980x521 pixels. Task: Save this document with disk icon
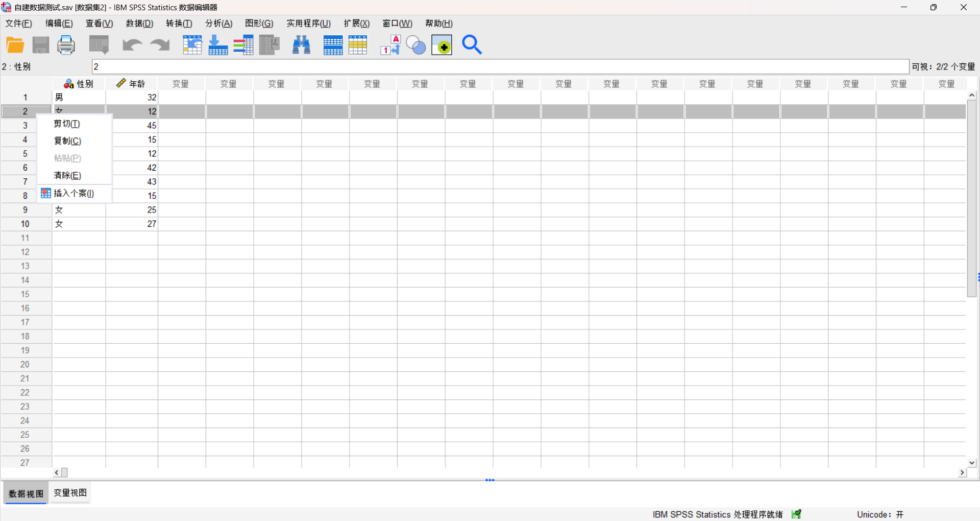(x=41, y=45)
